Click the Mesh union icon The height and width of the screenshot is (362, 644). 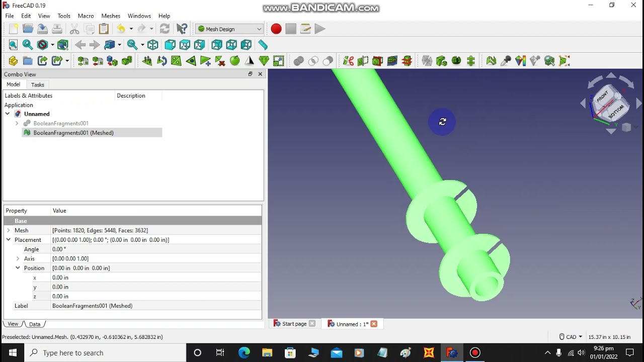(x=299, y=61)
